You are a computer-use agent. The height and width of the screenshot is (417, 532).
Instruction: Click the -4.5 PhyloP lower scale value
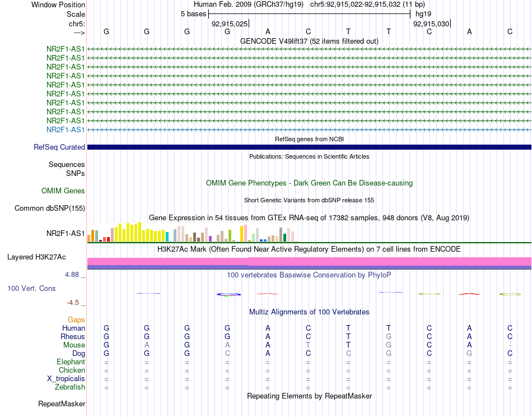73,303
